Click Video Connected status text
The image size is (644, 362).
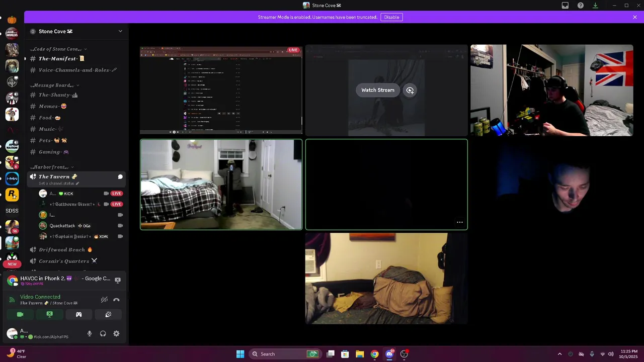coord(40,297)
